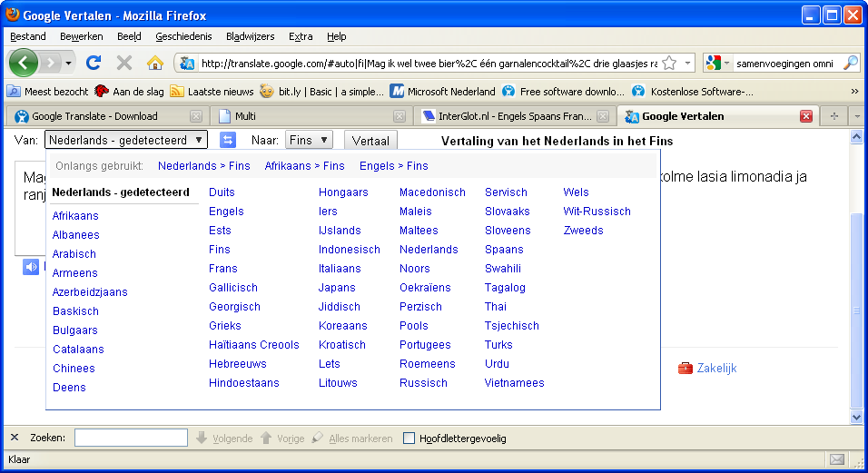Click the forward navigation arrow
This screenshot has height=473, width=868.
tap(50, 63)
